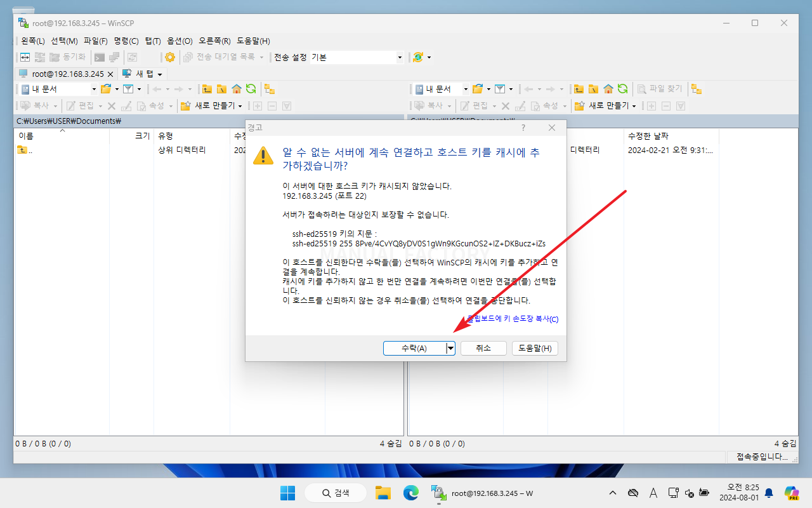Screen dimensions: 812x508
Task: Open the console terminal icon
Action: 100,57
